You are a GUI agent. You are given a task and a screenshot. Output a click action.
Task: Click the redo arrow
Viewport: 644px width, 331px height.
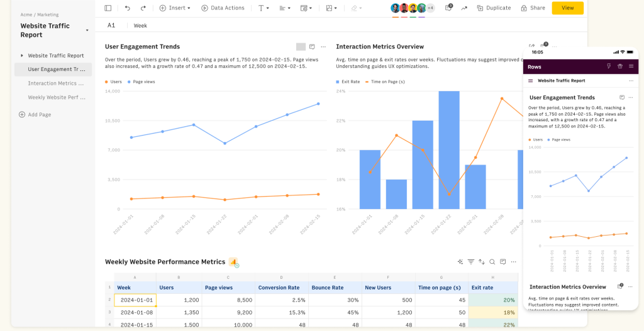click(x=143, y=8)
